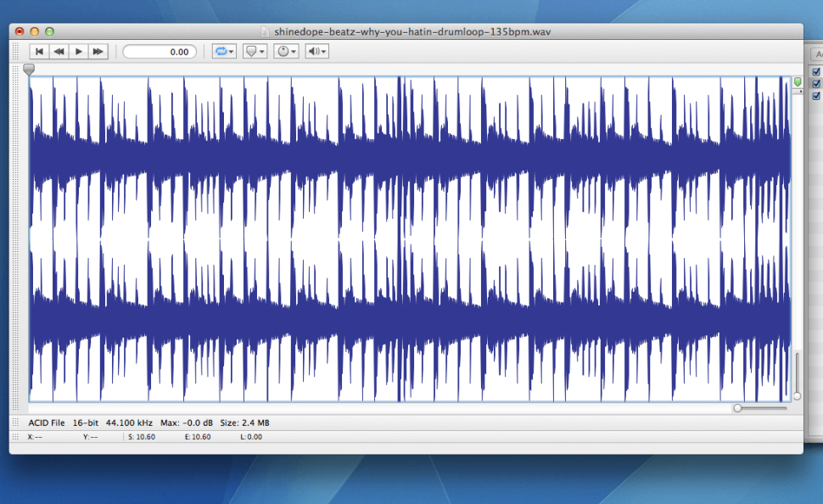Toggle the second checkbox in right panel

[816, 83]
